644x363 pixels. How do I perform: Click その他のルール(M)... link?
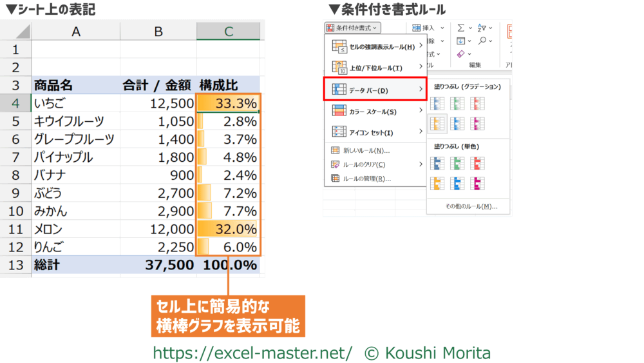pos(468,206)
